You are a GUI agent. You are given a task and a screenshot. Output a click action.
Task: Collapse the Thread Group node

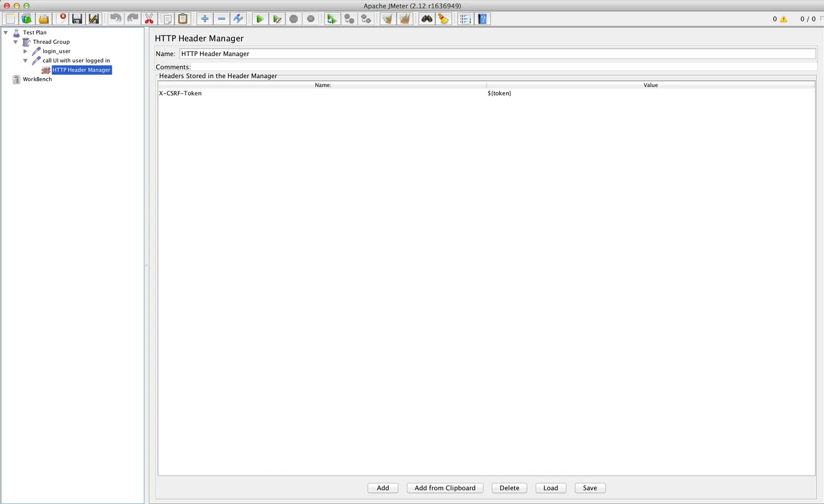(x=15, y=42)
